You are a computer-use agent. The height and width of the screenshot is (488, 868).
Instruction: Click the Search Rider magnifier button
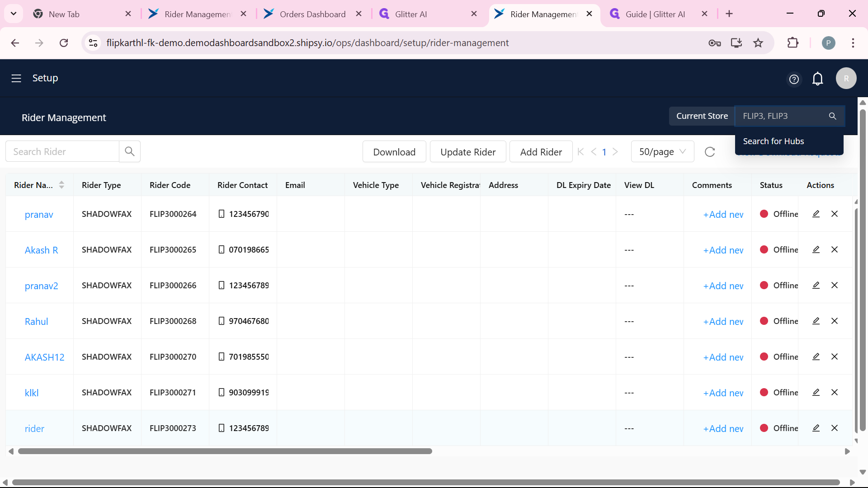click(130, 151)
